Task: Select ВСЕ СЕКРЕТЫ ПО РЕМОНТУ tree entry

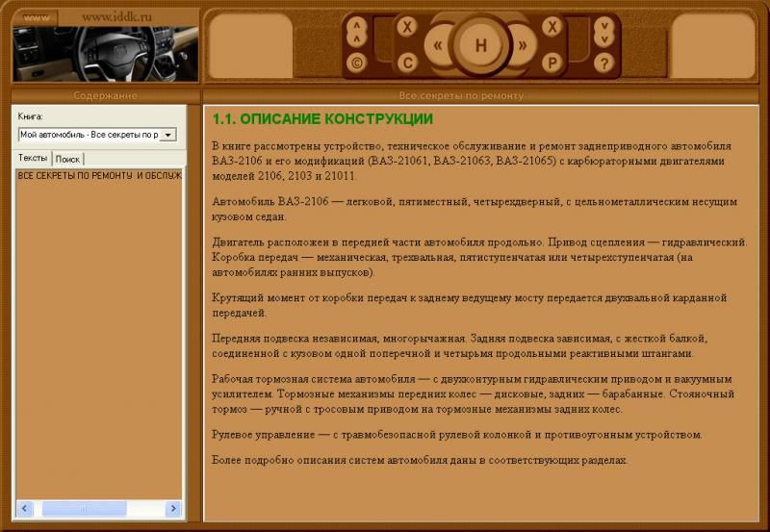Action: pyautogui.click(x=99, y=176)
